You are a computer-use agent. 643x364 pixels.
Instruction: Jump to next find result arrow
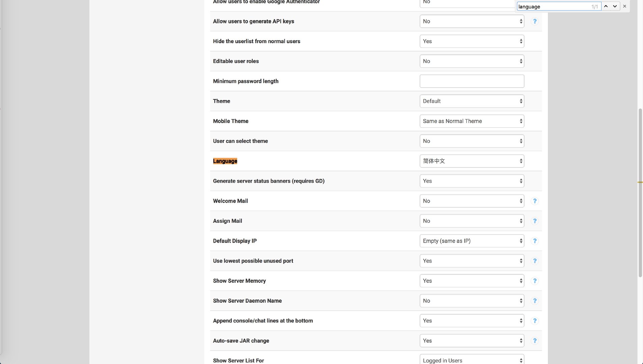click(615, 6)
